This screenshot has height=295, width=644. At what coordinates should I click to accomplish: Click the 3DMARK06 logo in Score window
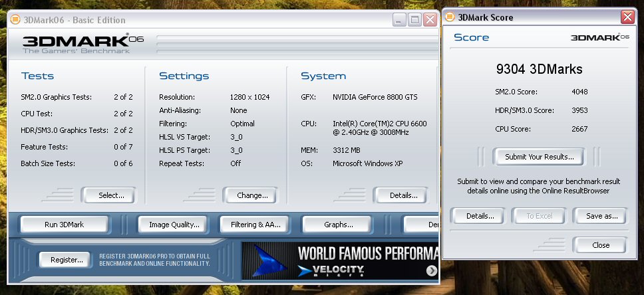pos(600,38)
